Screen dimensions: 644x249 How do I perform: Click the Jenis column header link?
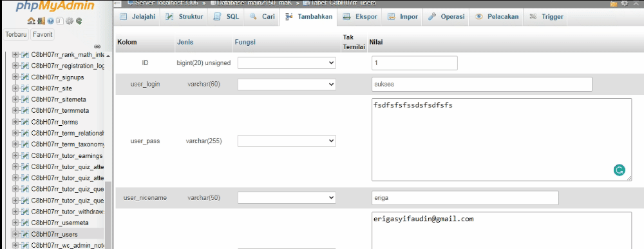185,42
